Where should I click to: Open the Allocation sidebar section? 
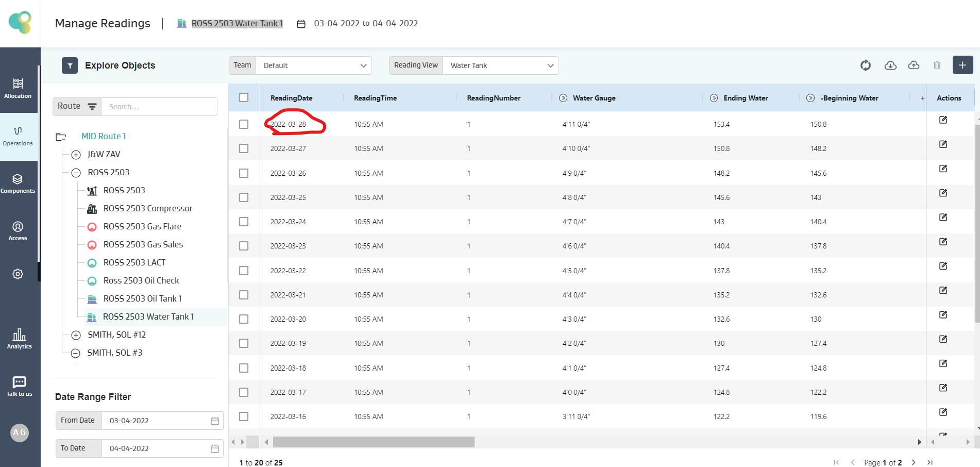click(x=18, y=88)
